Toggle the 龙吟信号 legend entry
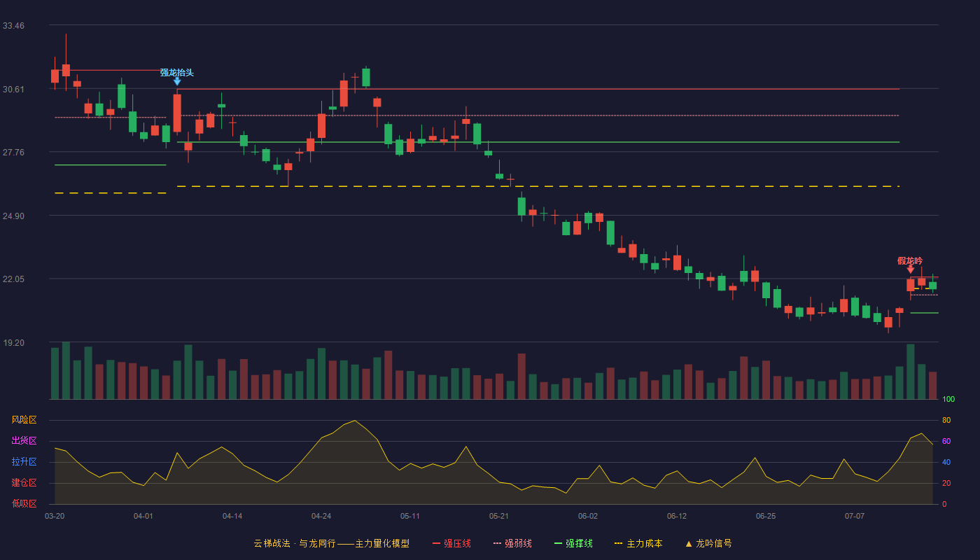 tap(708, 543)
